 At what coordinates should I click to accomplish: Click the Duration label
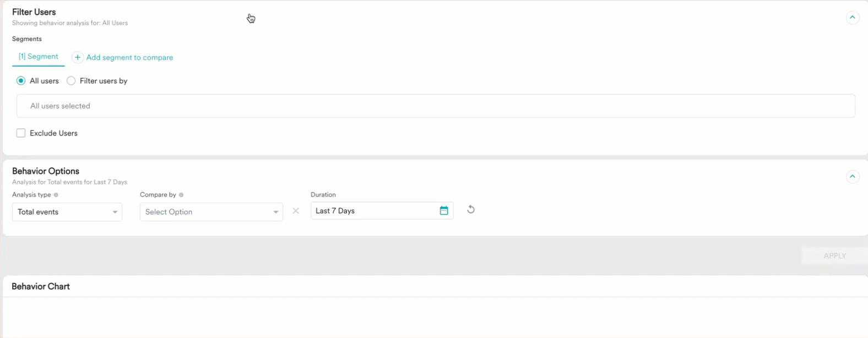(x=323, y=195)
